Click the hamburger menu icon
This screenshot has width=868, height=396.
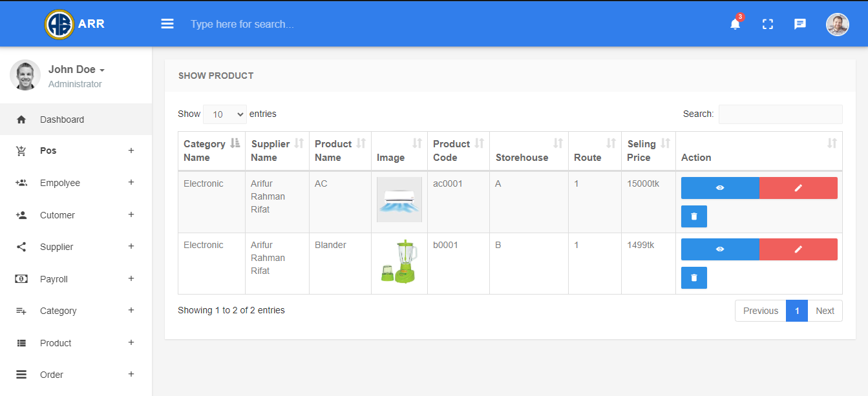pos(167,24)
